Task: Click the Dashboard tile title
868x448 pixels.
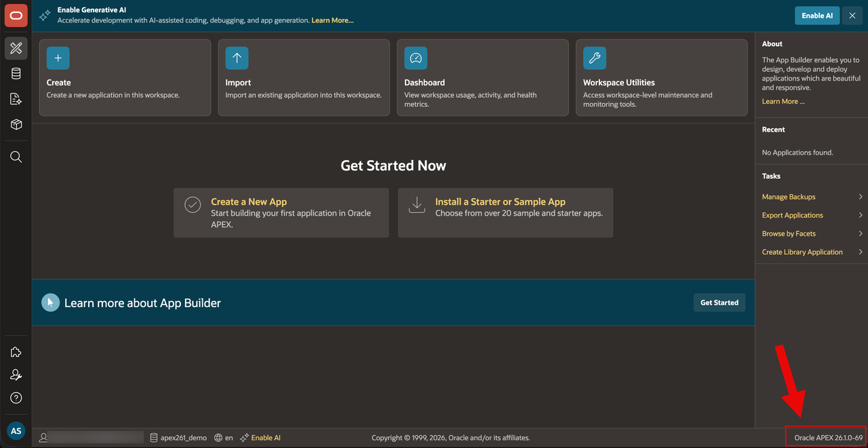Action: (x=425, y=83)
